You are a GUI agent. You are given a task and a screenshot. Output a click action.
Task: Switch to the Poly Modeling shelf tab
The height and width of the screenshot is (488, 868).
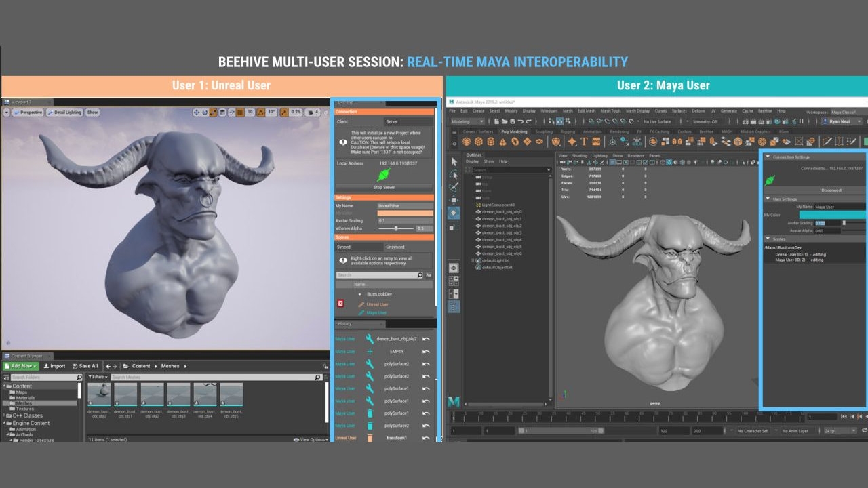click(x=513, y=131)
